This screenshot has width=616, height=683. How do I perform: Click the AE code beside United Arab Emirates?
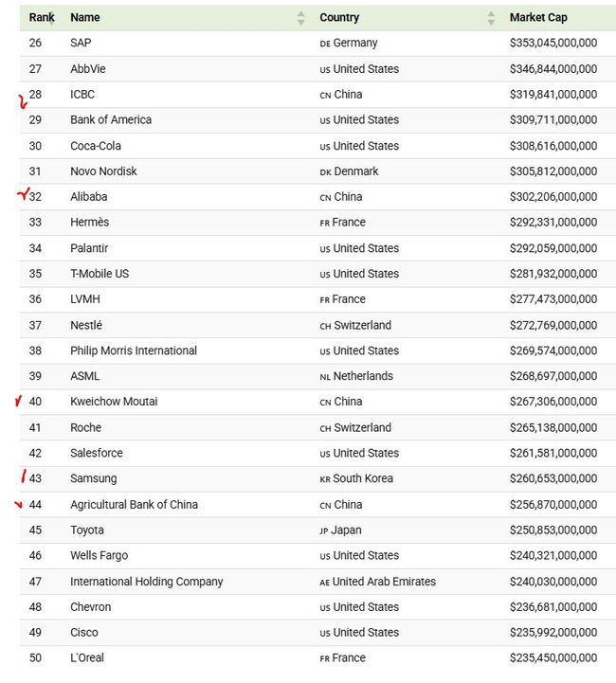324,583
